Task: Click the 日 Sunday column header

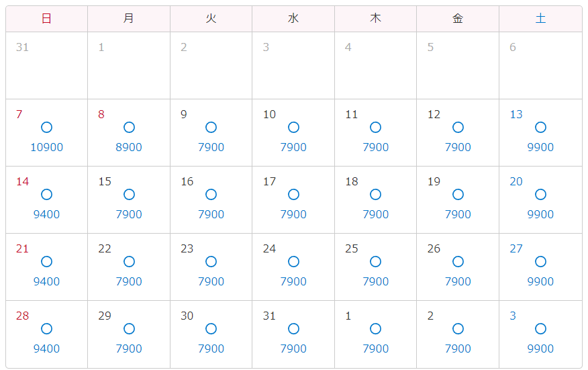Action: pos(46,19)
